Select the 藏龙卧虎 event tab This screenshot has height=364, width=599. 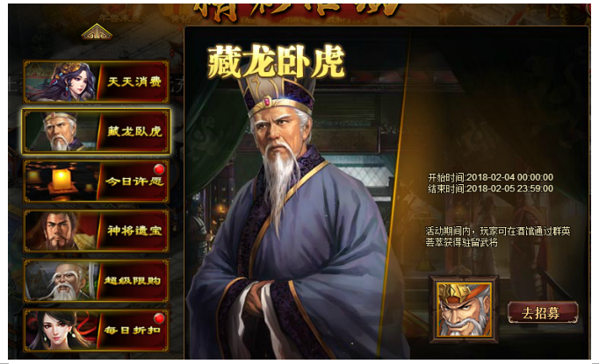click(96, 132)
